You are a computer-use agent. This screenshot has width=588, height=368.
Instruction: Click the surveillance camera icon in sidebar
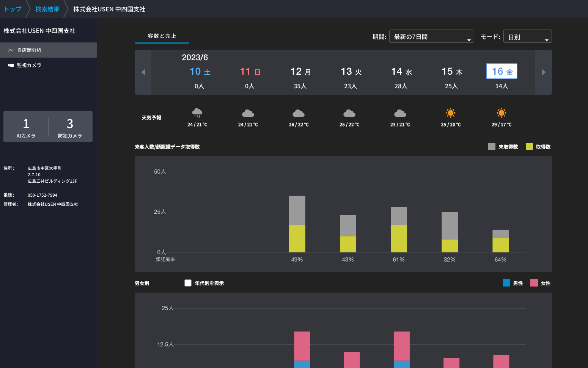tap(11, 65)
